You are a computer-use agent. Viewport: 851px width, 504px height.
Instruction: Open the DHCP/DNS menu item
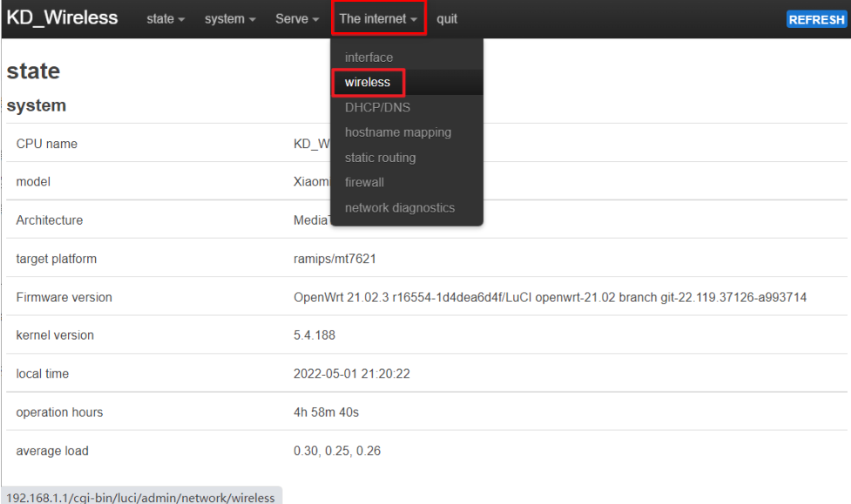point(377,108)
